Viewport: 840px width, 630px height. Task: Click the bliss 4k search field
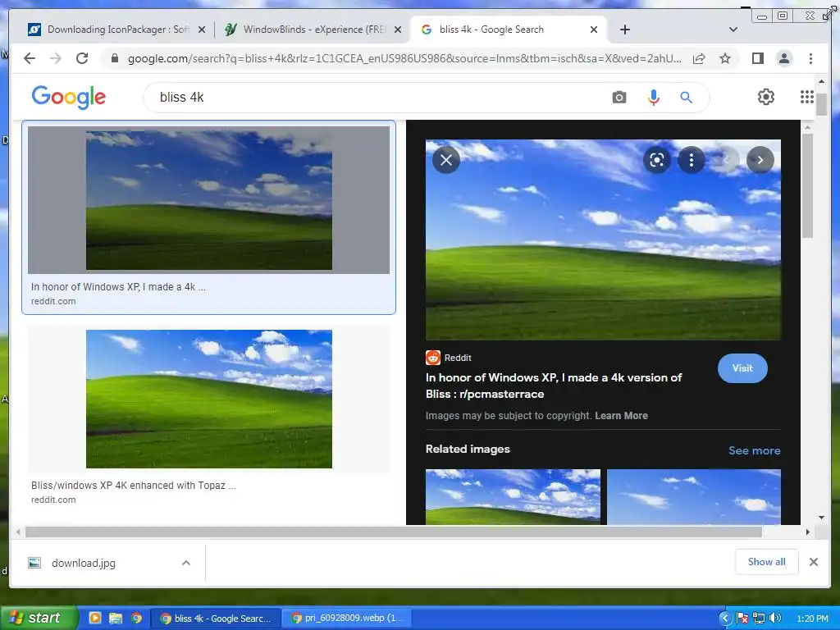pyautogui.click(x=375, y=98)
